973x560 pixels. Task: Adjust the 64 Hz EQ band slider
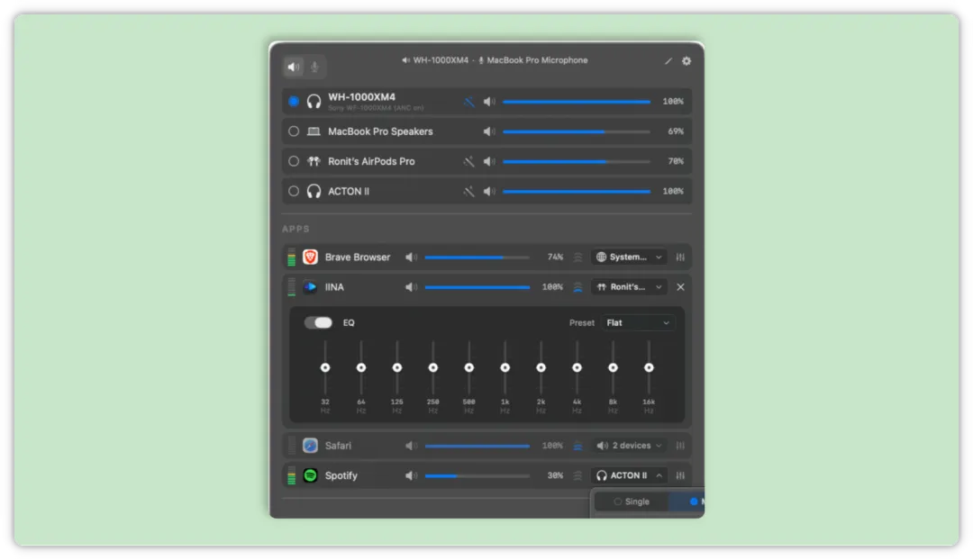tap(361, 367)
